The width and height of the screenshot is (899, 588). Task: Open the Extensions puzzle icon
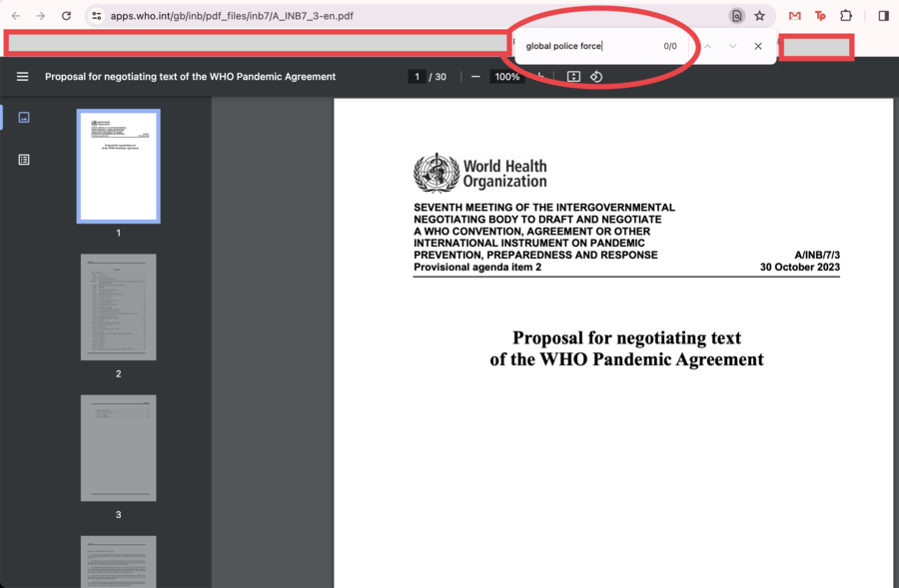tap(846, 16)
